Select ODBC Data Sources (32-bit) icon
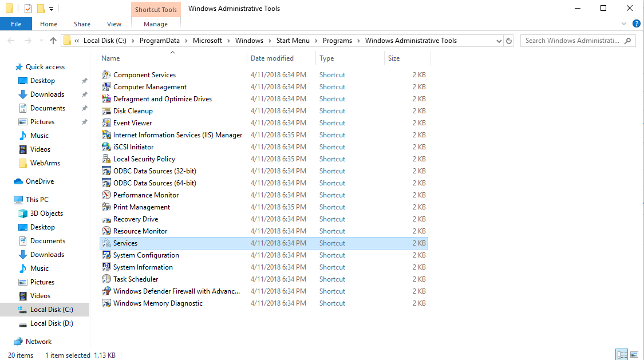The image size is (644, 360). 106,171
